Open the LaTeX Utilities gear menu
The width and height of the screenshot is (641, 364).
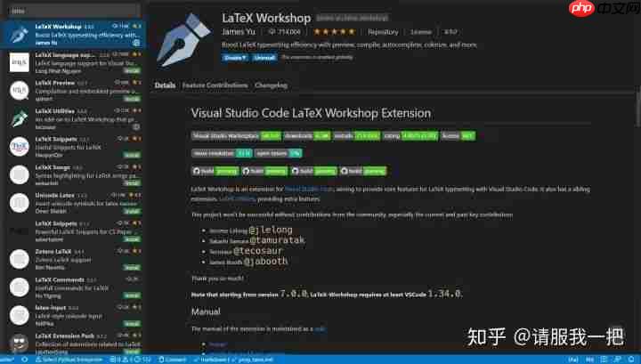(x=136, y=126)
